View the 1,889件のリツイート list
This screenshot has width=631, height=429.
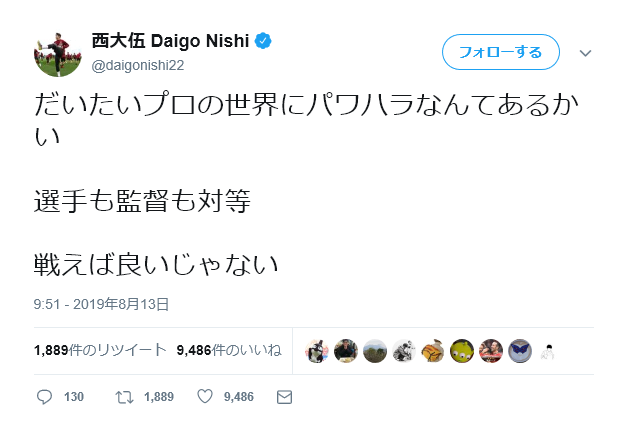[x=100, y=350]
